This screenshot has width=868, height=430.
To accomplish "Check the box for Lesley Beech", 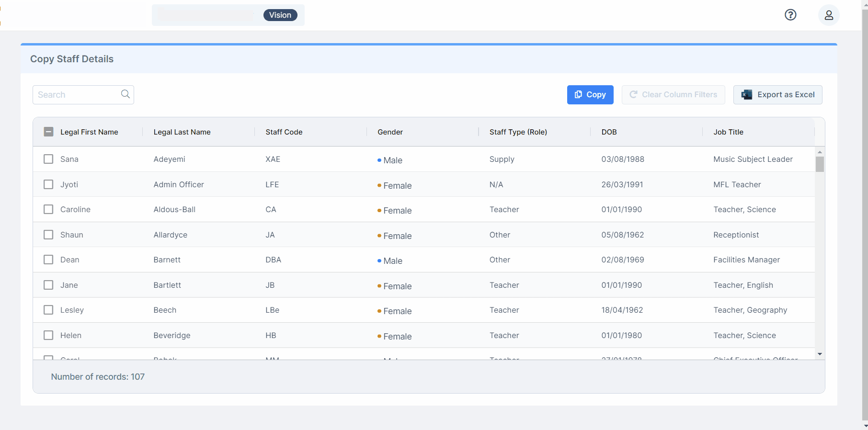I will (x=48, y=310).
